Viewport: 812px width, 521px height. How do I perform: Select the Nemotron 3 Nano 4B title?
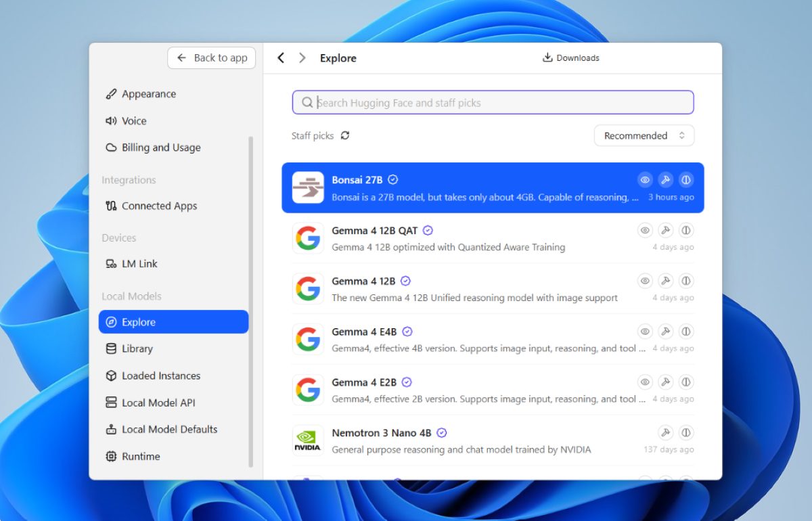[382, 433]
